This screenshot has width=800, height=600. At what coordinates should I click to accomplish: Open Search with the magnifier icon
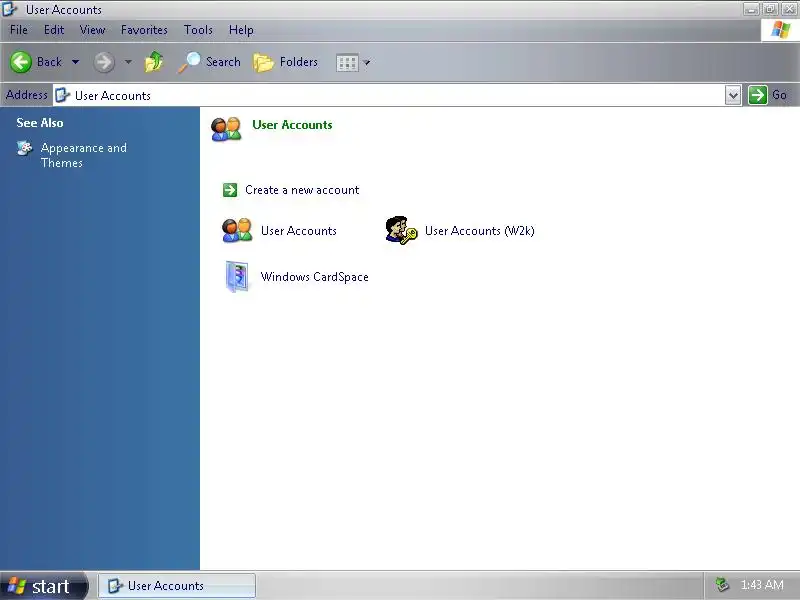[x=189, y=62]
